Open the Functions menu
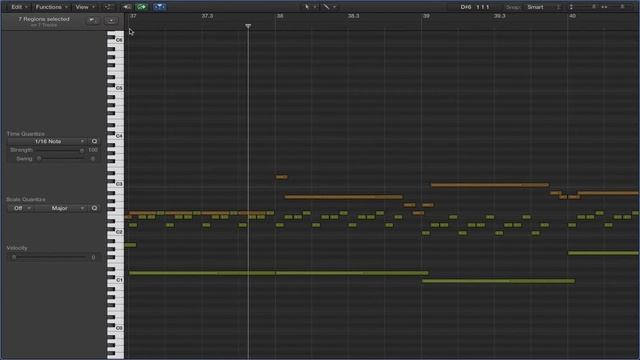 [51, 7]
